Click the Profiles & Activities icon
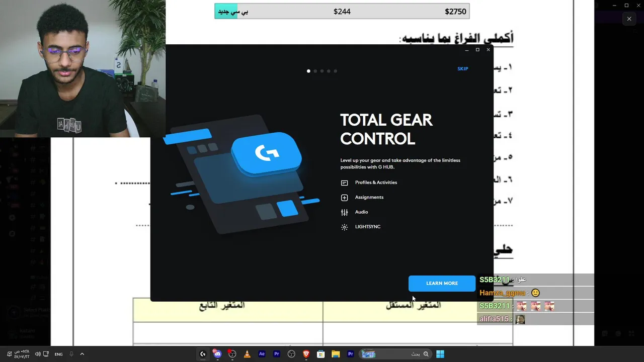Viewport: 644px width, 362px height. point(344,183)
